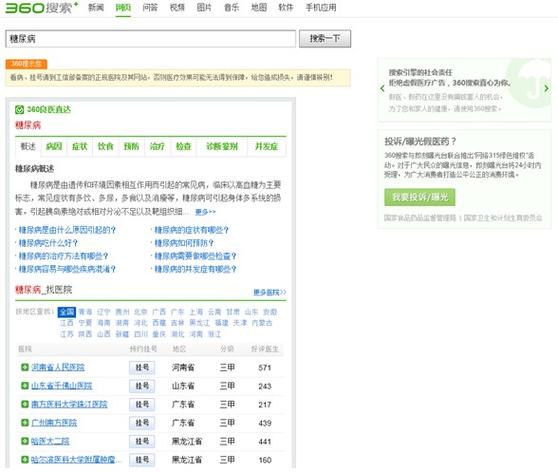
Task: Filter hospitals by 黑龙江 region link
Action: tap(199, 323)
